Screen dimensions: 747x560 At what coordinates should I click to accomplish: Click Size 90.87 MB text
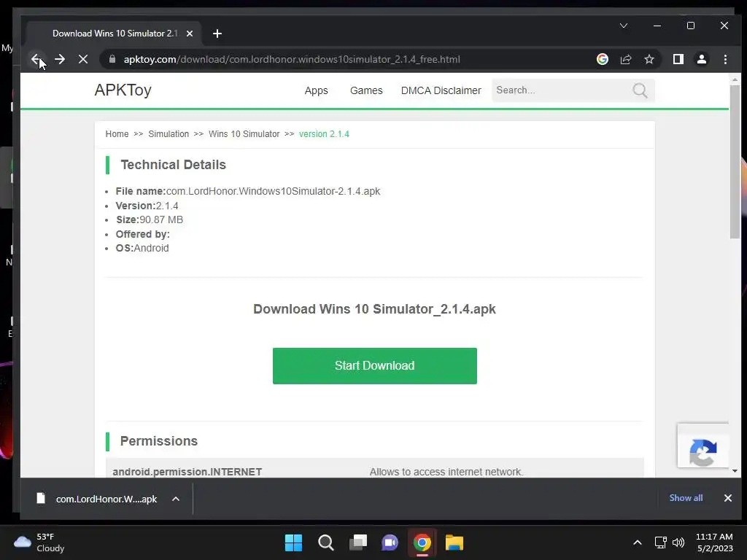tap(150, 219)
